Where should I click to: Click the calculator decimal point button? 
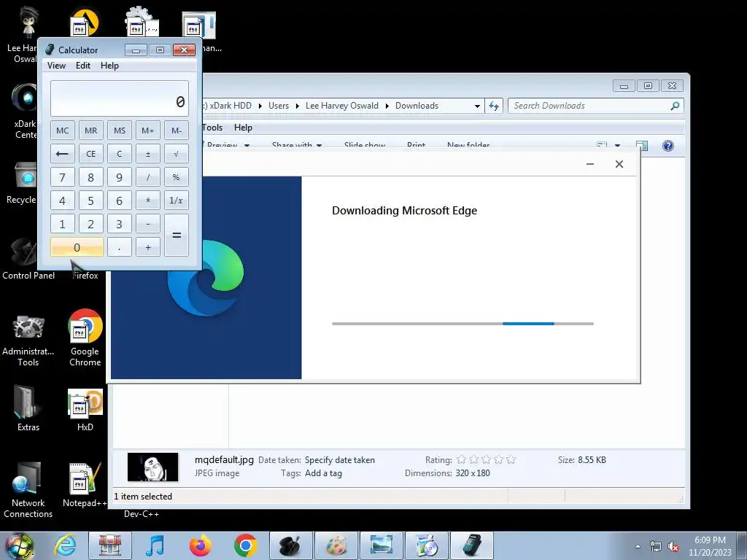pyautogui.click(x=120, y=247)
